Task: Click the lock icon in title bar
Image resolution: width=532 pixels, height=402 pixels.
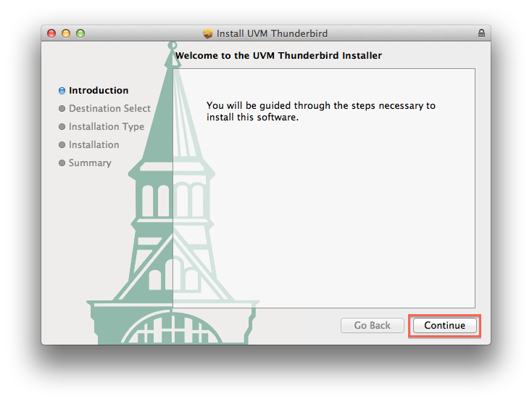Action: tap(481, 33)
